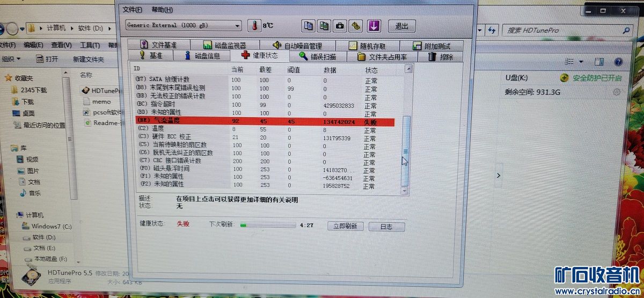Click the copy screenshot to clipboard icon

(x=324, y=25)
